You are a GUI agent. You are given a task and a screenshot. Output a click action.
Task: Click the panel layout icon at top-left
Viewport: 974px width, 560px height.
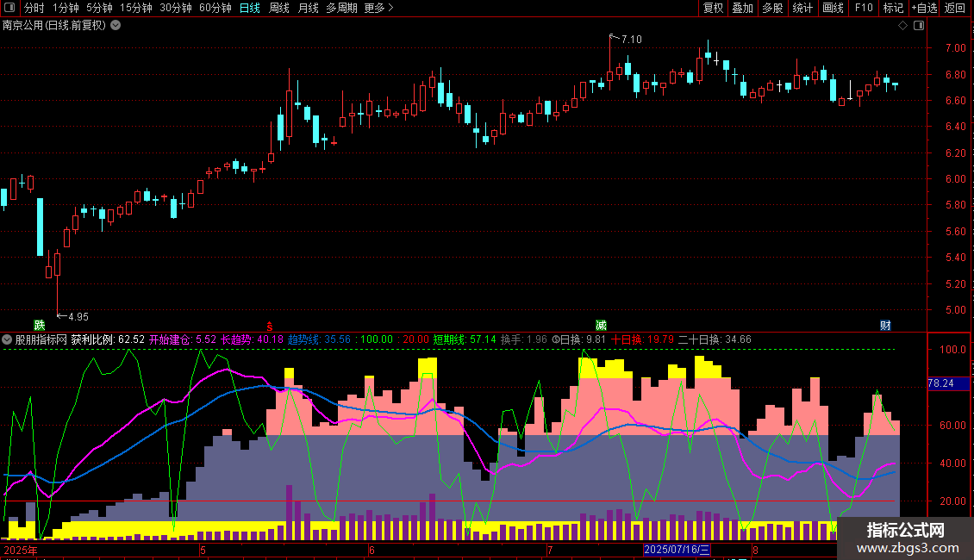click(x=9, y=8)
